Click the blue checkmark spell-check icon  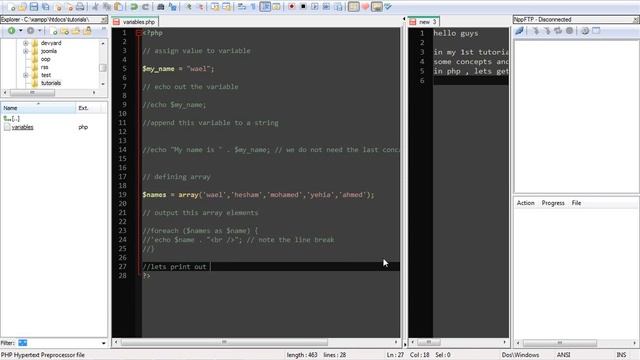click(388, 7)
